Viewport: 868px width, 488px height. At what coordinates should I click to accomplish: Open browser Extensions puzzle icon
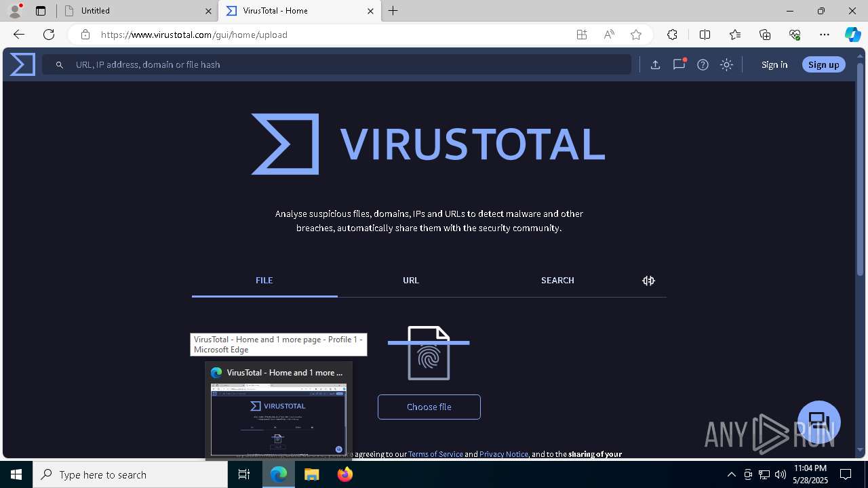pyautogui.click(x=672, y=35)
